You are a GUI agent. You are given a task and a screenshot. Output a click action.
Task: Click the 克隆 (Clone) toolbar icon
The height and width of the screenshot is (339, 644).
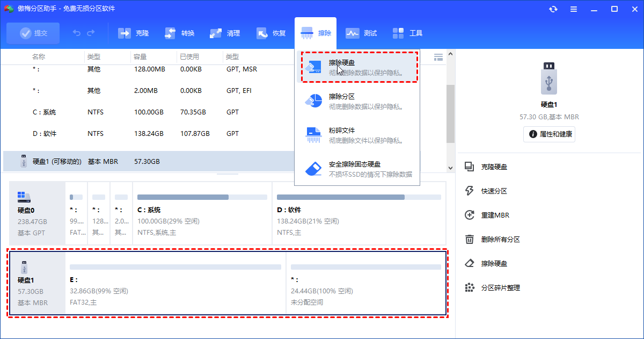(x=133, y=33)
